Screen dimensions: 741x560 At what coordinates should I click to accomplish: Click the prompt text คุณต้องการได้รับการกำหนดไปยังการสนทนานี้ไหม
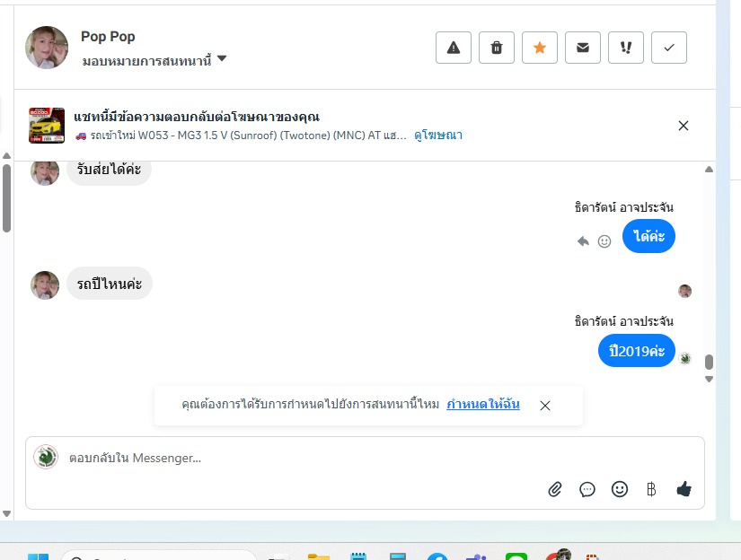[311, 404]
